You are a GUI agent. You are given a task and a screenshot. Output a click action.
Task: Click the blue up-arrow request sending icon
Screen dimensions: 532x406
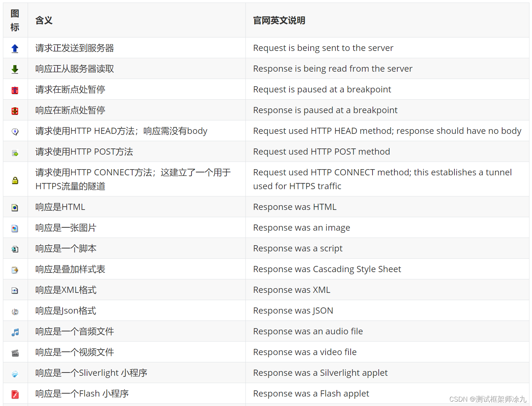point(15,48)
